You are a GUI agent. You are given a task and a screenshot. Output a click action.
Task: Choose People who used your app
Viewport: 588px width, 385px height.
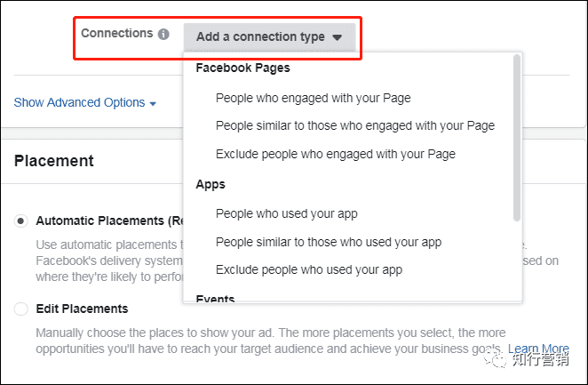click(286, 213)
